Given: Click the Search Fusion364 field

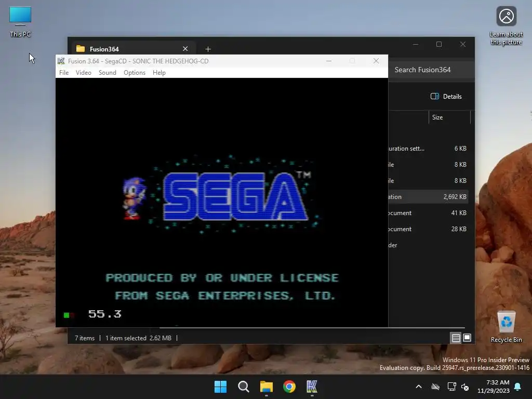Looking at the screenshot, I should [x=431, y=70].
